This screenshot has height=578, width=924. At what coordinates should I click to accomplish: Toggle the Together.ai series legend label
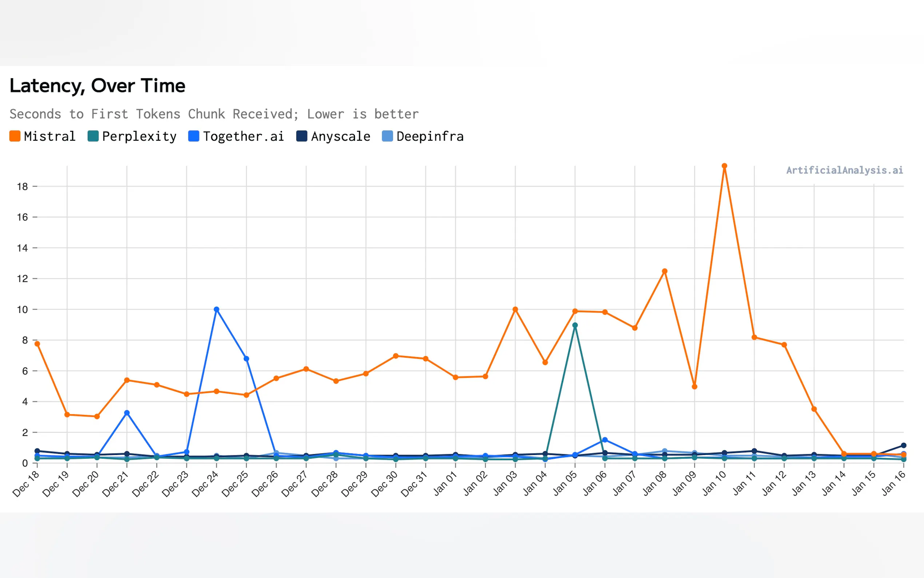click(243, 136)
